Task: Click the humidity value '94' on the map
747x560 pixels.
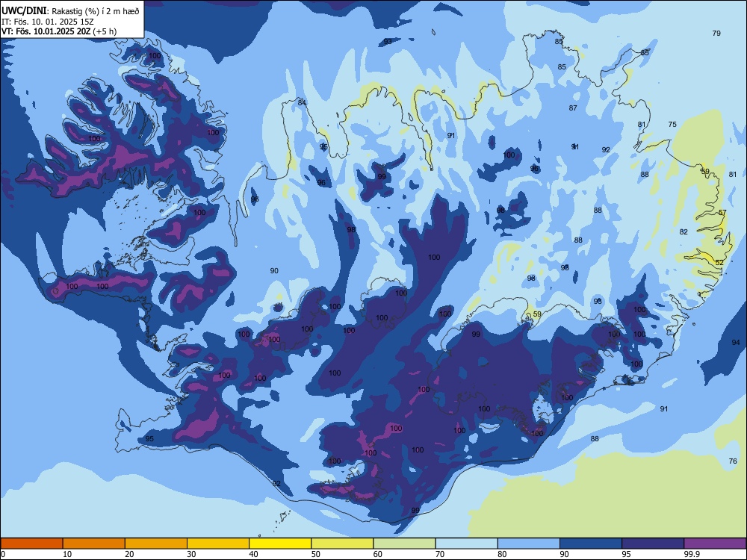Action: point(736,343)
